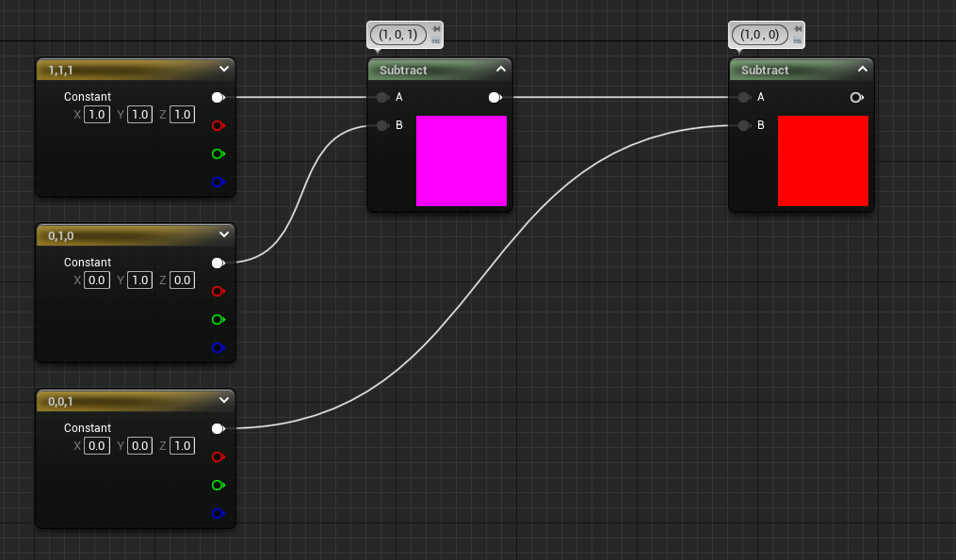Toggle visibility of (1,0 , 0) comment bubble
The height and width of the screenshot is (560, 956).
point(797,41)
